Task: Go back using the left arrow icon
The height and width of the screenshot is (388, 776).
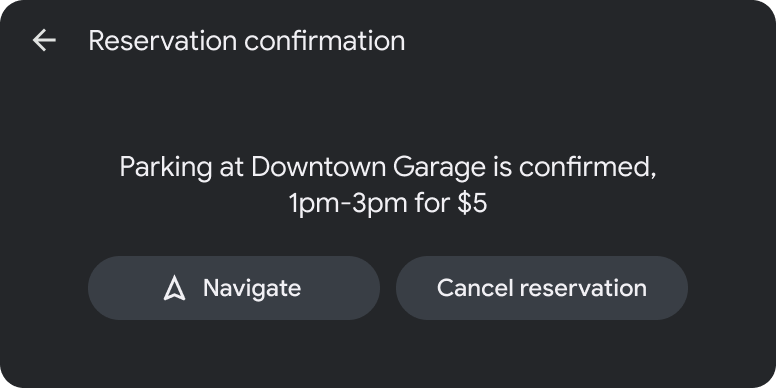Action: coord(44,40)
